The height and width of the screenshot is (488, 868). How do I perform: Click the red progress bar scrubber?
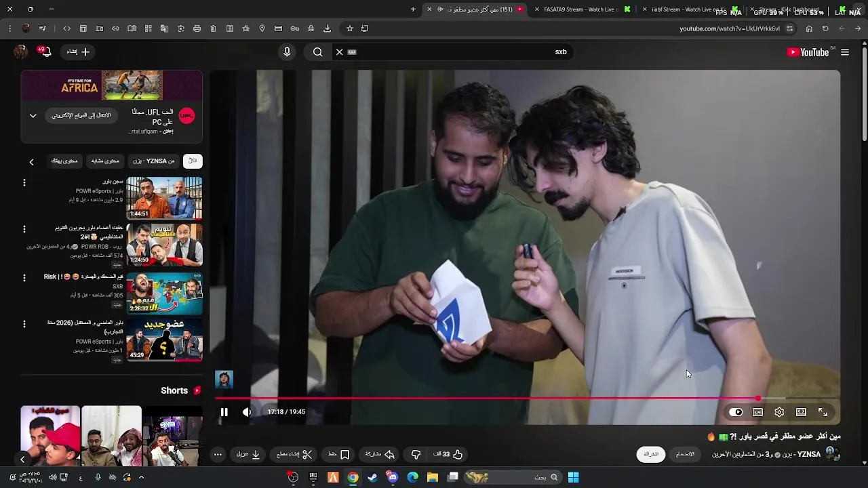757,399
